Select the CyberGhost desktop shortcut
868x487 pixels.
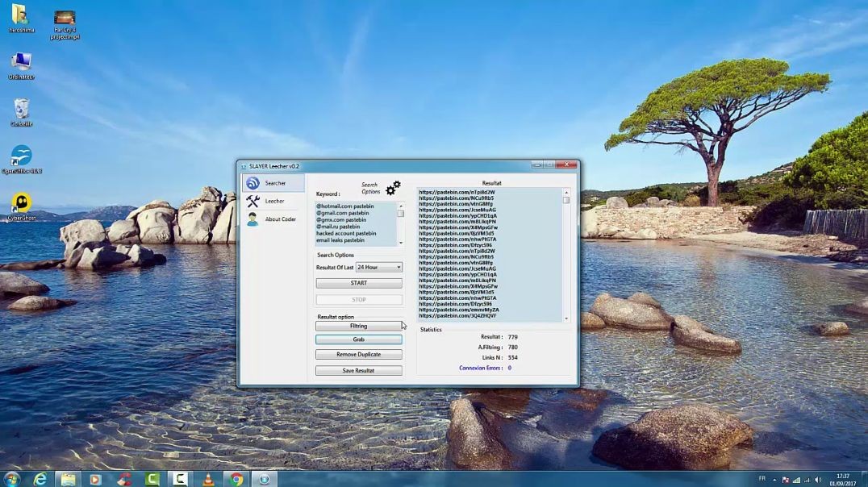(21, 207)
